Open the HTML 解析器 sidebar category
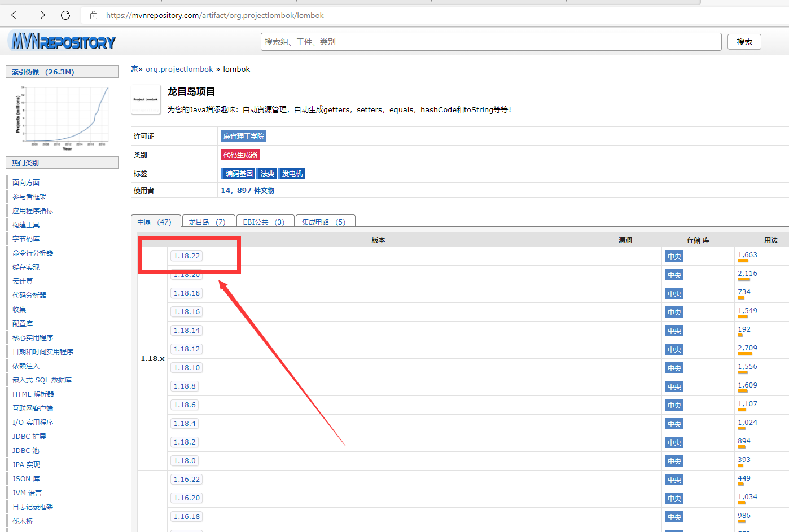The width and height of the screenshot is (789, 532). tap(33, 394)
